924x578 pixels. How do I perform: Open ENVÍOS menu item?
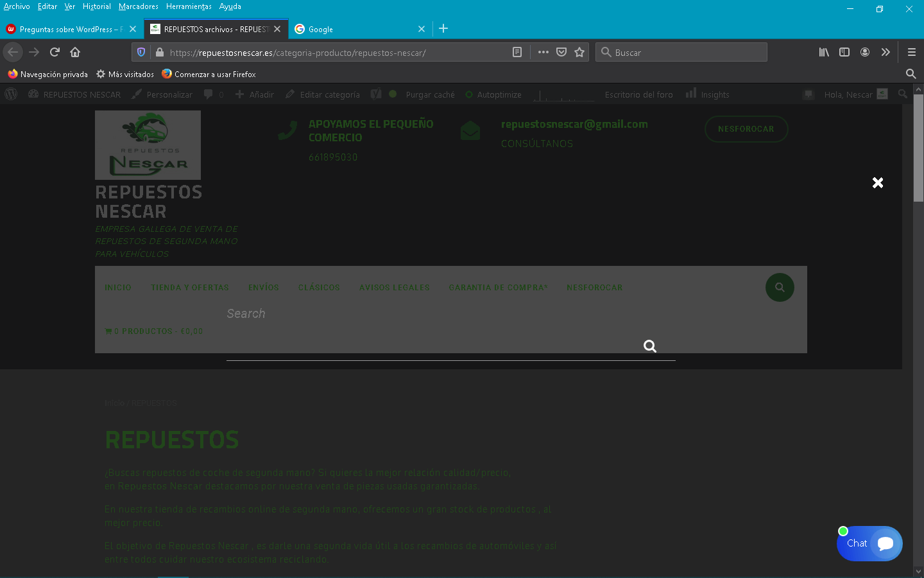point(264,288)
